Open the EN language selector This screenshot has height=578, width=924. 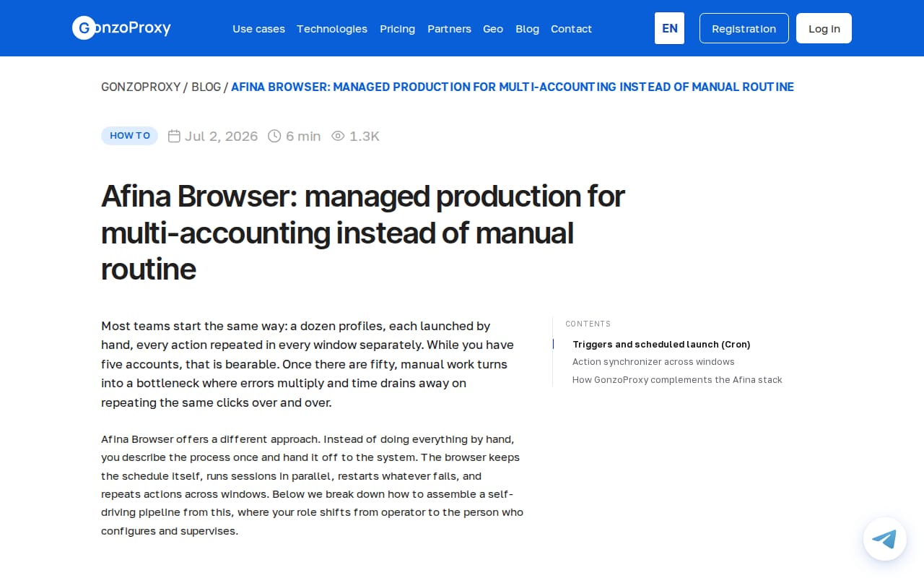(x=669, y=28)
